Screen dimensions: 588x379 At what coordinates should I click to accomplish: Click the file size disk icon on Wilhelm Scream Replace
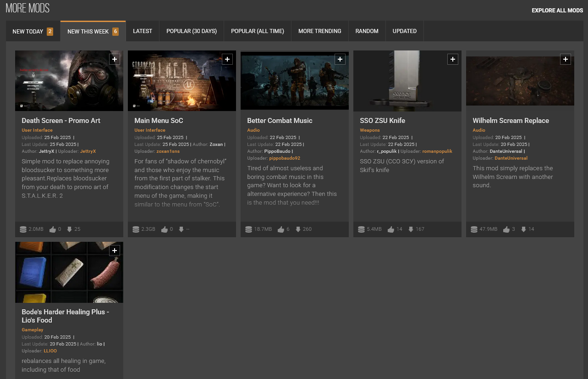click(474, 229)
